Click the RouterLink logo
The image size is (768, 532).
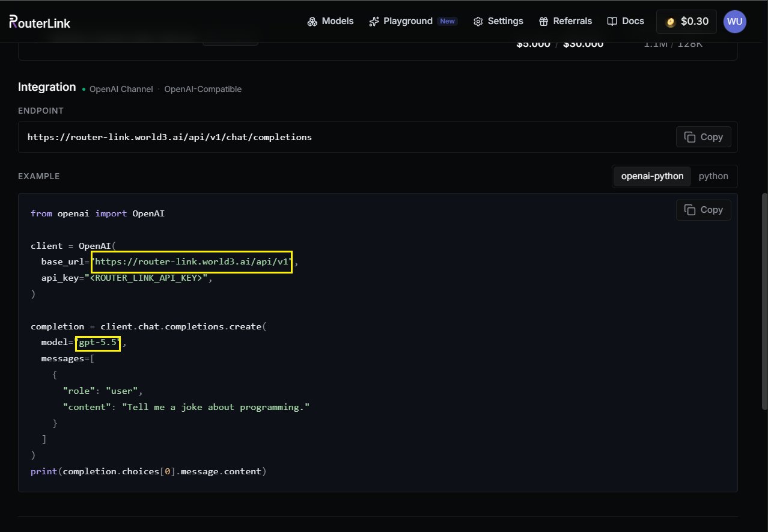pos(40,22)
